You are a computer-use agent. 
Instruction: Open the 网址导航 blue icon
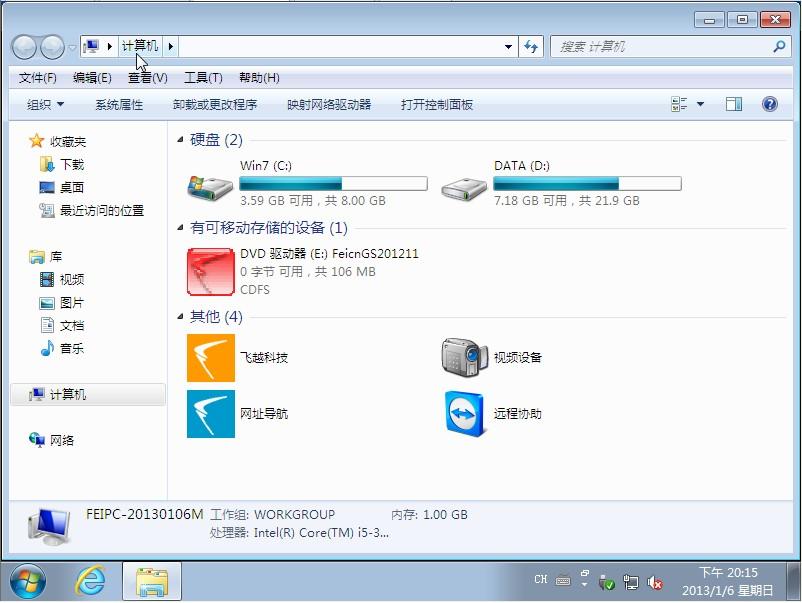pyautogui.click(x=211, y=414)
